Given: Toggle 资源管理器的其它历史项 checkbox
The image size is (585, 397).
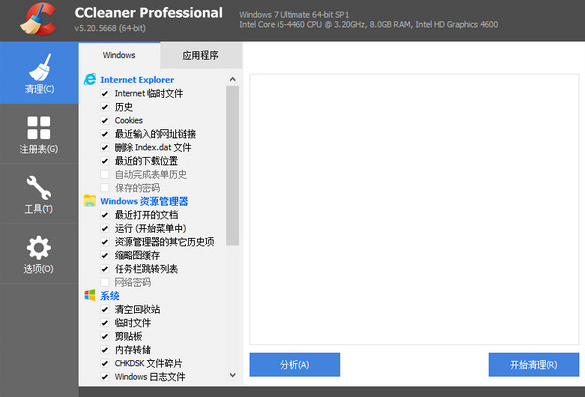Looking at the screenshot, I should tap(105, 242).
